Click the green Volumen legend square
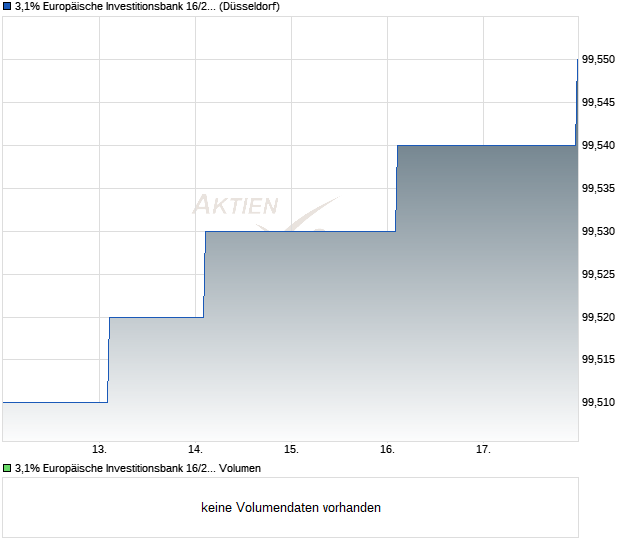The height and width of the screenshot is (546, 620). 7,469
